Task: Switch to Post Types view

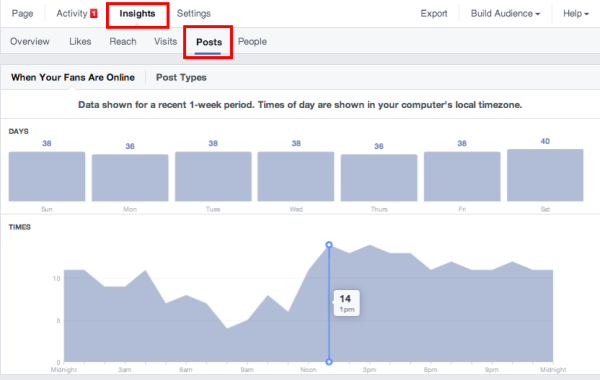Action: pos(181,78)
